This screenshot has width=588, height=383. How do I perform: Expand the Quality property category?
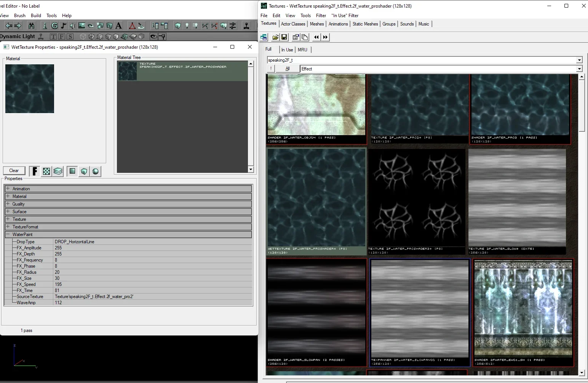[x=8, y=204]
